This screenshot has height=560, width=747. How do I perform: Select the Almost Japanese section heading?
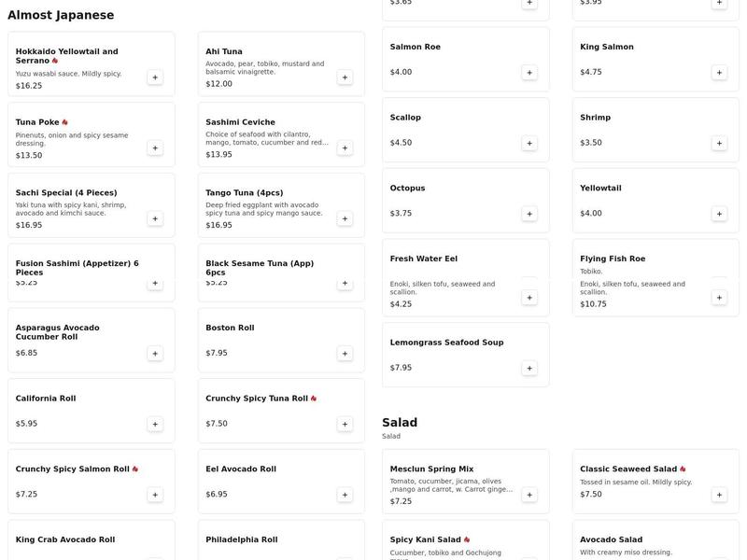61,14
